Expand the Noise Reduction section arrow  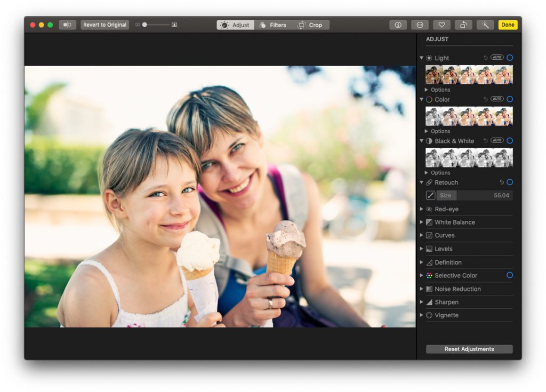tap(421, 289)
